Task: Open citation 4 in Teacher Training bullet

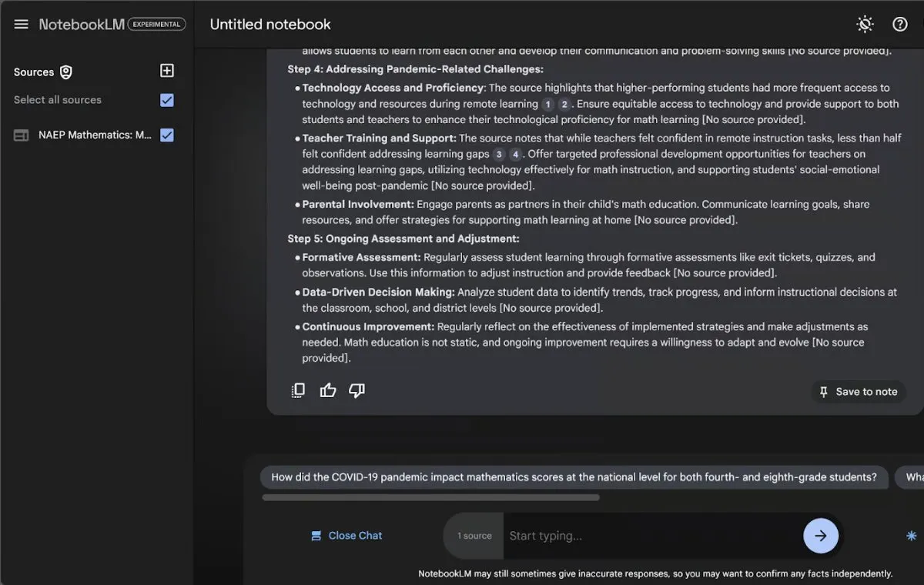Action: coord(516,155)
